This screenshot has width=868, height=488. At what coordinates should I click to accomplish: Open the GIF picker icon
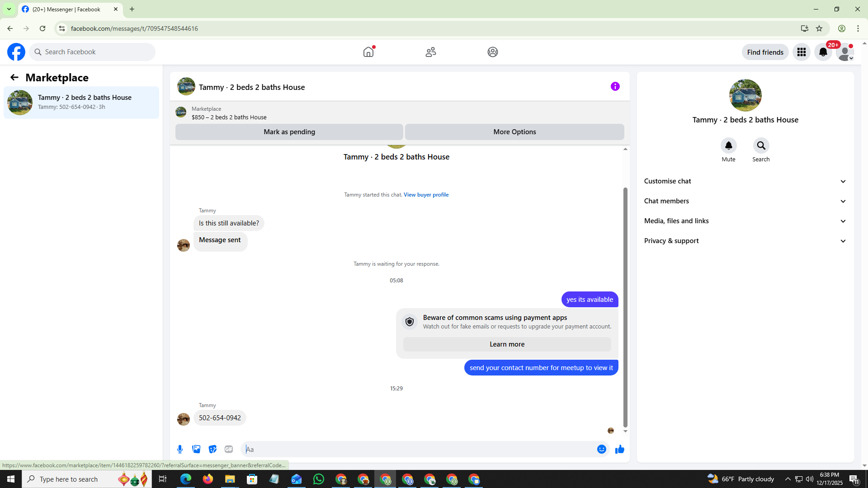coord(229,449)
